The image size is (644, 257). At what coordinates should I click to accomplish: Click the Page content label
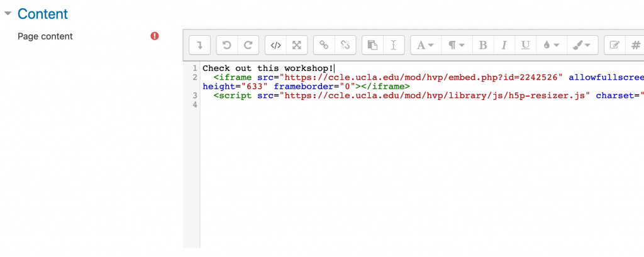tap(45, 36)
